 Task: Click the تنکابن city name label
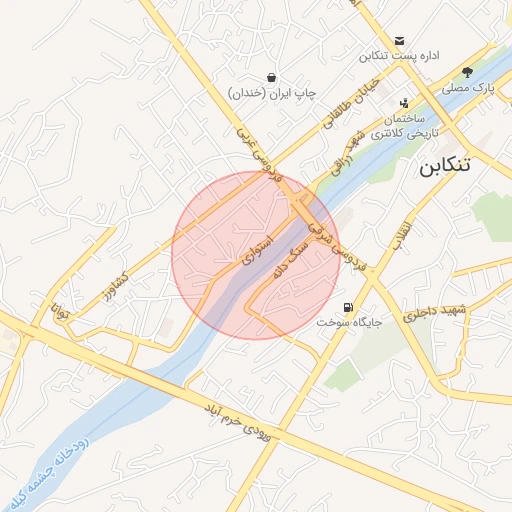tap(445, 166)
